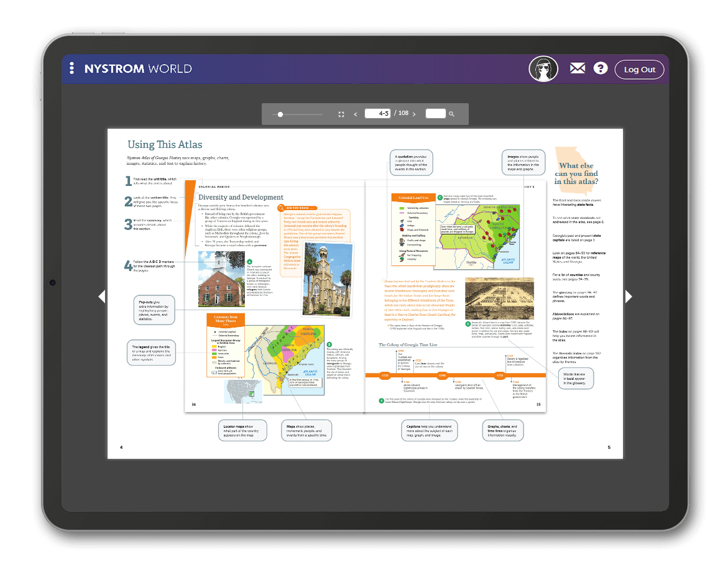Open the three-dot menu icon
This screenshot has height=562, width=728.
73,68
